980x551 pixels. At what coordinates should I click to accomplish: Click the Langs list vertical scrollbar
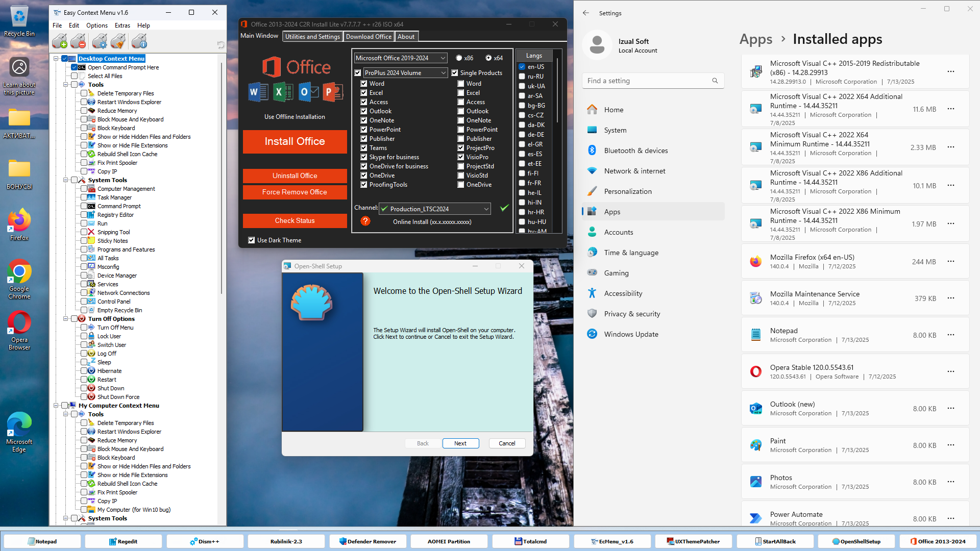[x=557, y=91]
